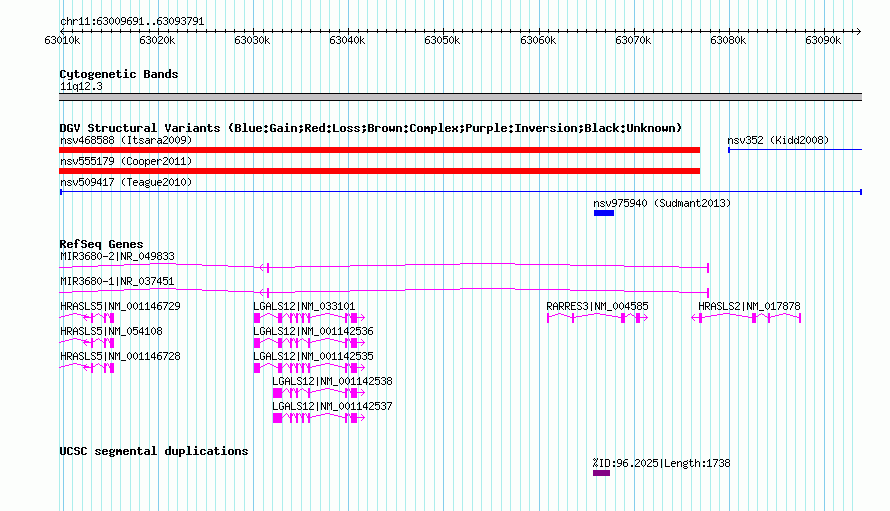The image size is (890, 511).
Task: Click the RARRES3 transcript glyph
Action: click(x=597, y=318)
